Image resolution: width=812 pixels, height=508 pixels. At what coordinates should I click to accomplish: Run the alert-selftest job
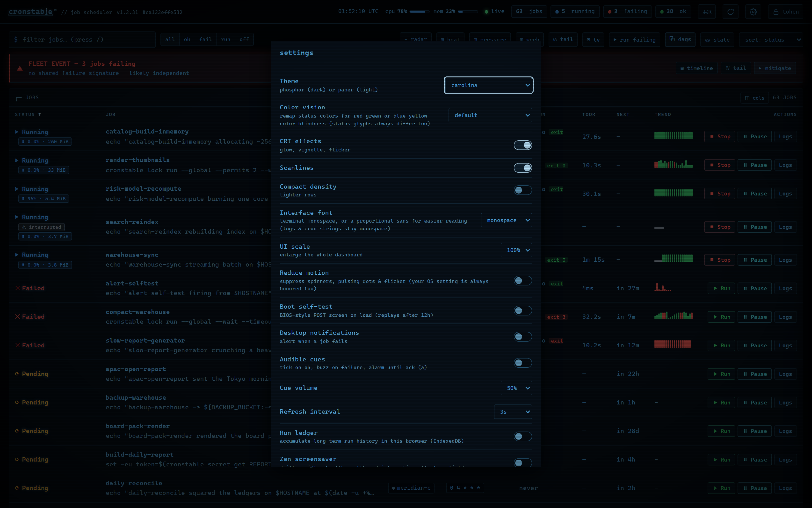click(722, 289)
